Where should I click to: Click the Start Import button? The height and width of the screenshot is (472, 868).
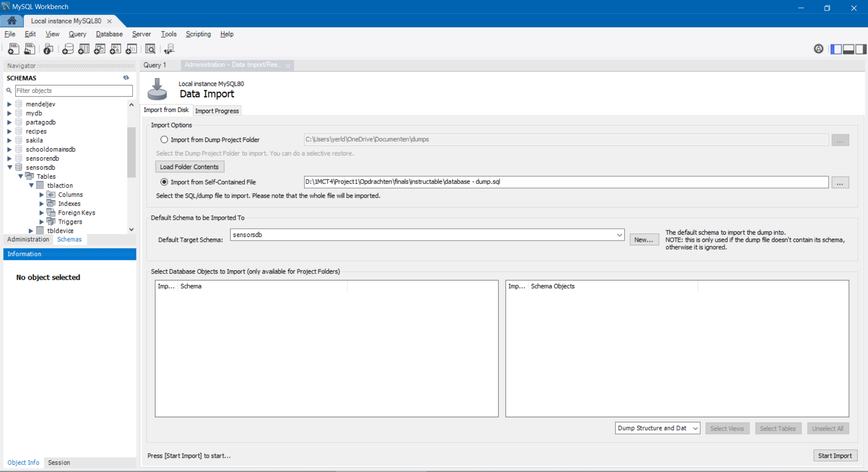coord(835,455)
